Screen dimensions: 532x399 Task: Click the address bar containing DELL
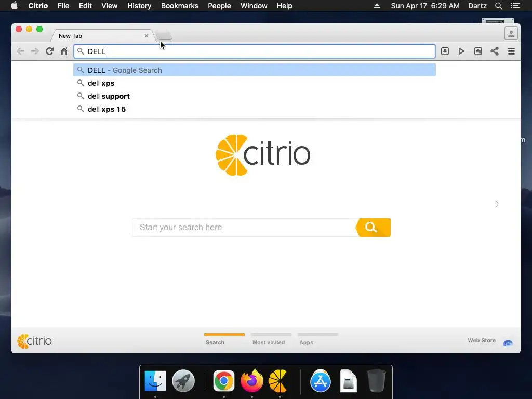click(x=255, y=51)
